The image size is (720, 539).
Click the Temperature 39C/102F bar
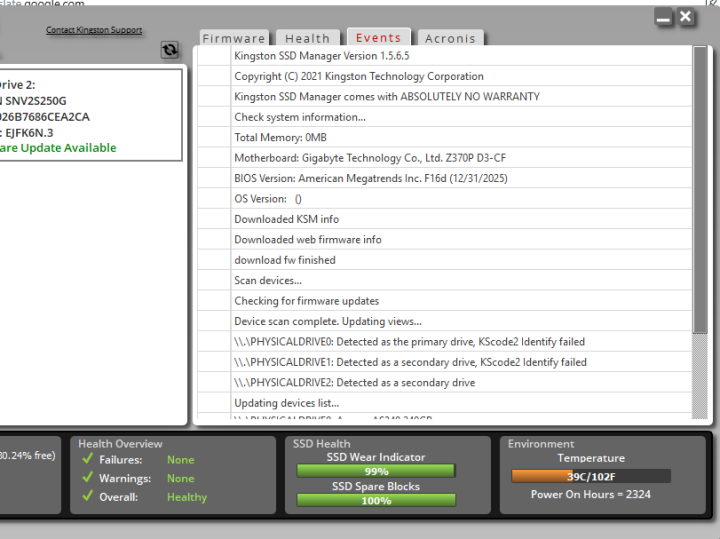pos(591,476)
